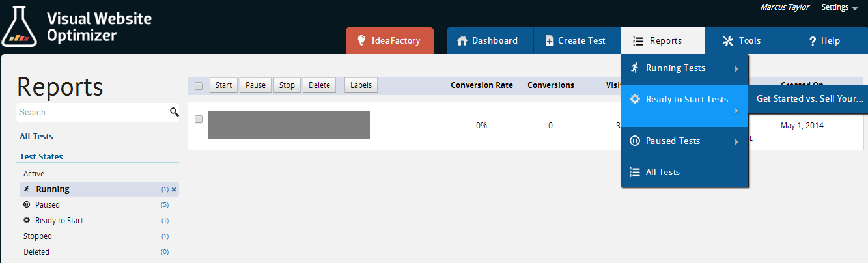The image size is (868, 263).
Task: Click the IdeaFactory lightbulb icon
Action: pyautogui.click(x=360, y=40)
